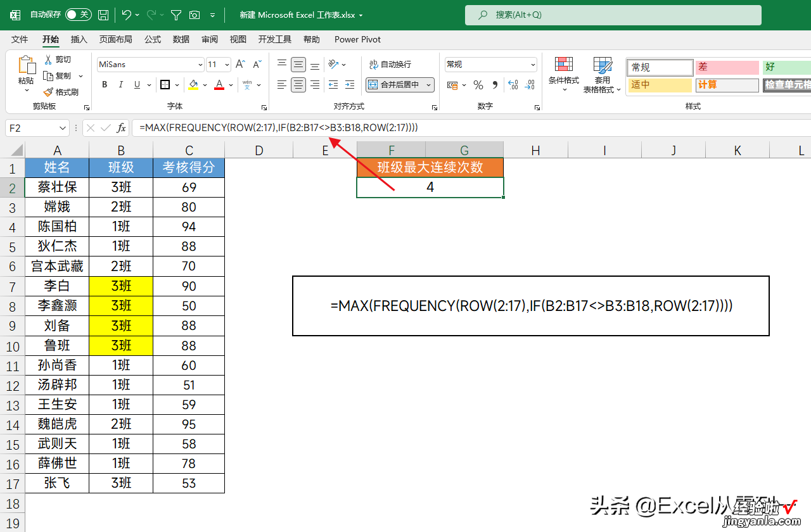Click the Increase Indent icon
811x532 pixels.
point(349,85)
